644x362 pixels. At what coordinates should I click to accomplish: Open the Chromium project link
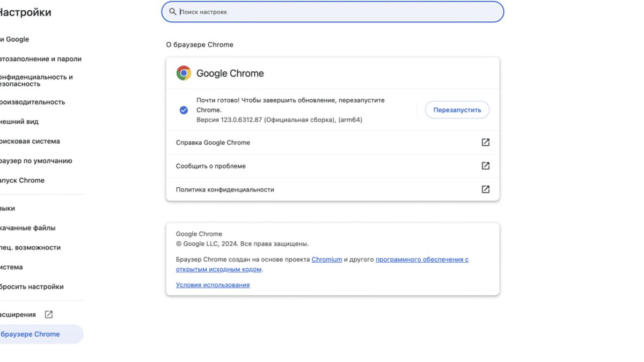coord(327,259)
